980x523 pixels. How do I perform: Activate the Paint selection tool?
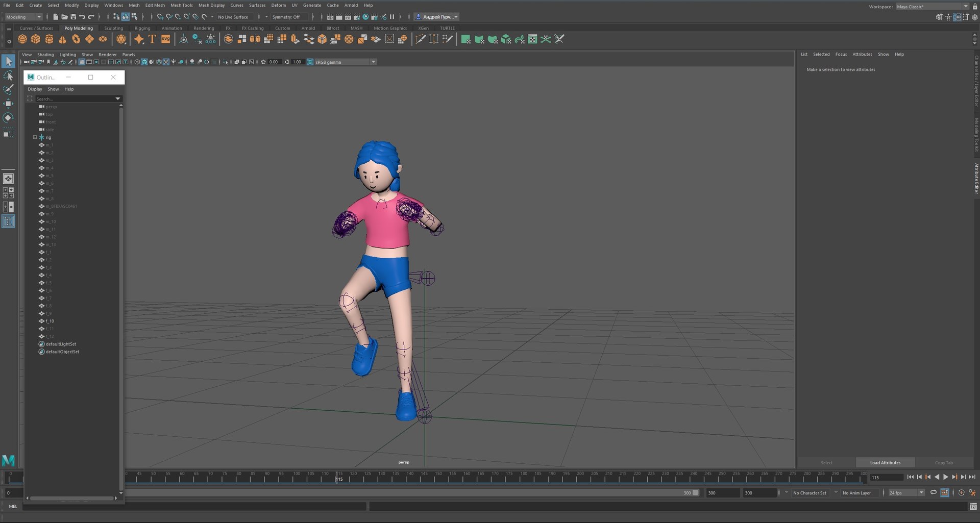(x=8, y=90)
